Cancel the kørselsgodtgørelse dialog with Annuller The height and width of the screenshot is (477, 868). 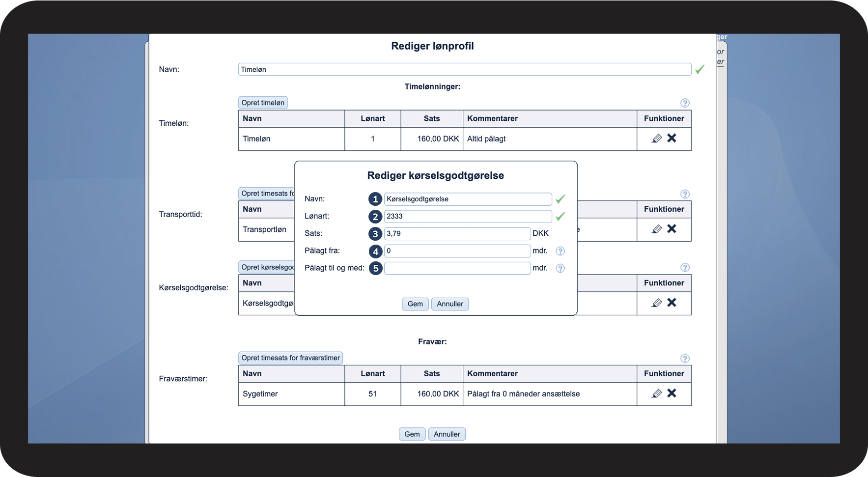pos(450,304)
